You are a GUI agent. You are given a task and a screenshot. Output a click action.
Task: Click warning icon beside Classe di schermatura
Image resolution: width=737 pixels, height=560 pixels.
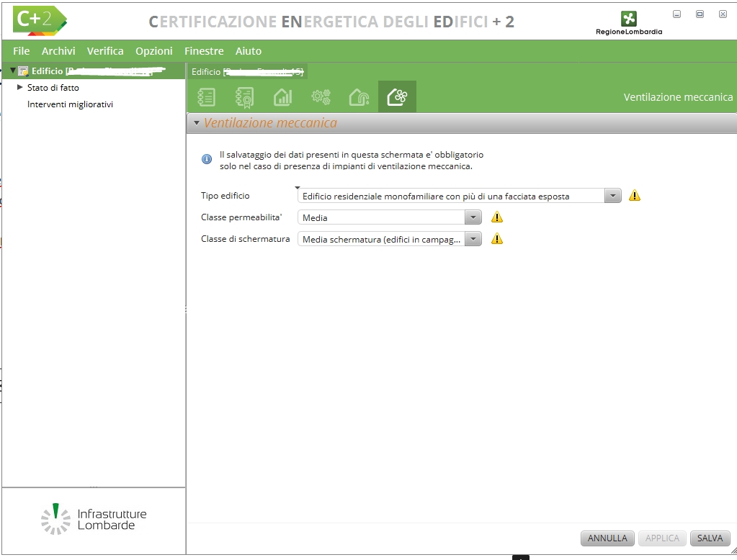pos(496,239)
